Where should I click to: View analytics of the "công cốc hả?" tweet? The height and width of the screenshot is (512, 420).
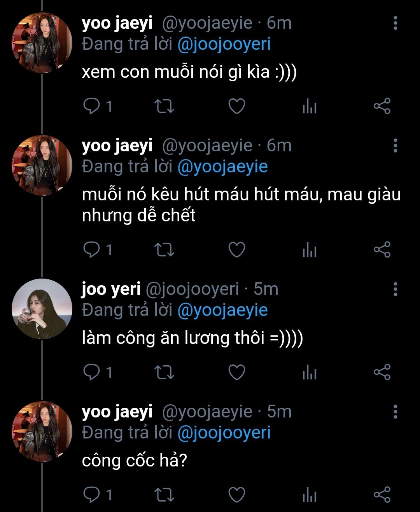tap(310, 494)
